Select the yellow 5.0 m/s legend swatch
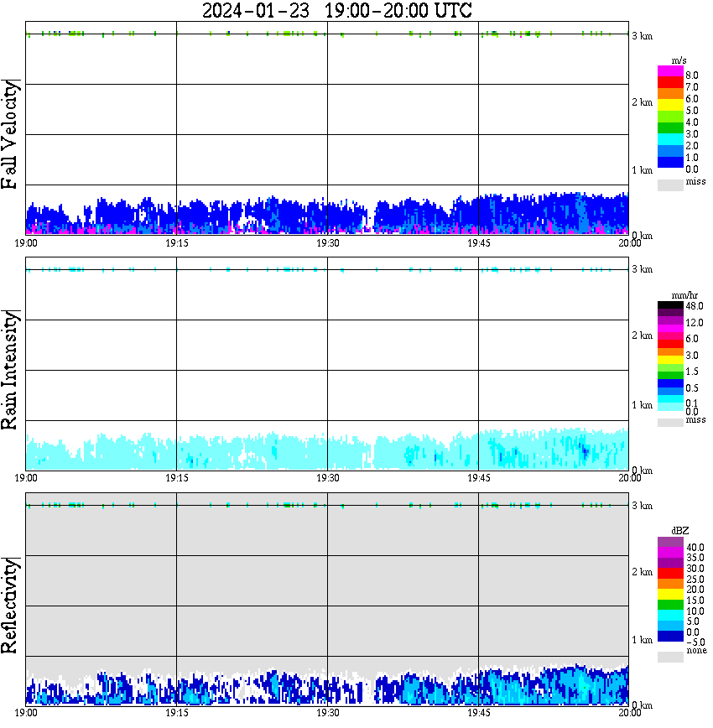The image size is (713, 728). pyautogui.click(x=670, y=106)
